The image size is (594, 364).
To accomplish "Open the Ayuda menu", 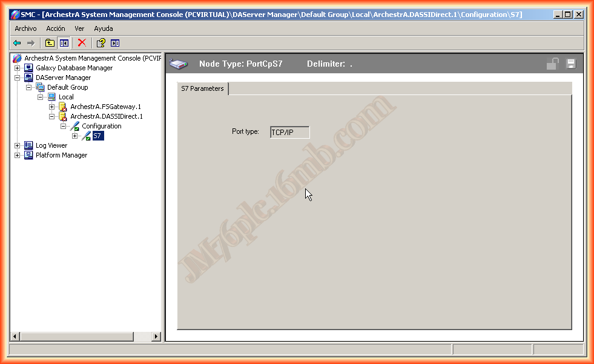I will pyautogui.click(x=103, y=28).
